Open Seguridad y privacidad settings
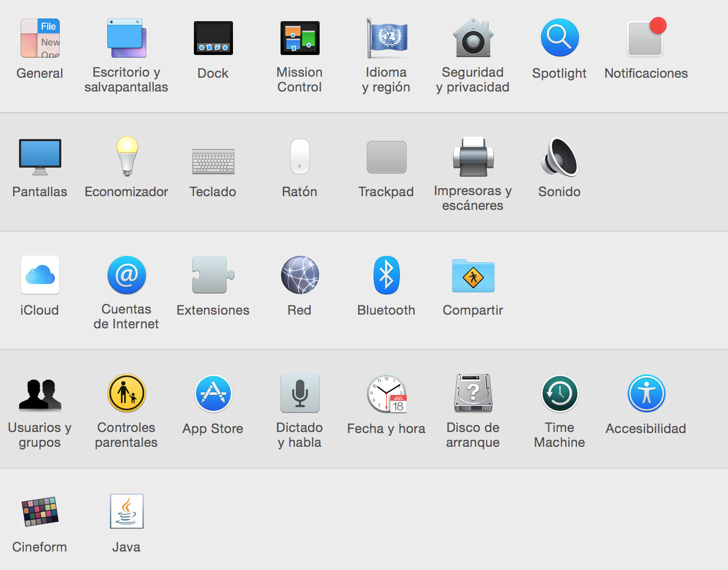 pyautogui.click(x=473, y=38)
